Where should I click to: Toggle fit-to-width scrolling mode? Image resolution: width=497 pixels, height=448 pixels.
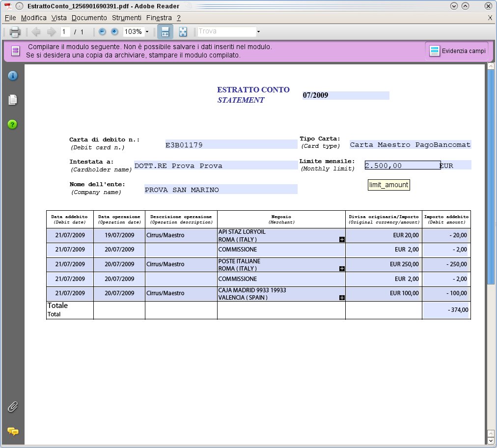coord(165,32)
